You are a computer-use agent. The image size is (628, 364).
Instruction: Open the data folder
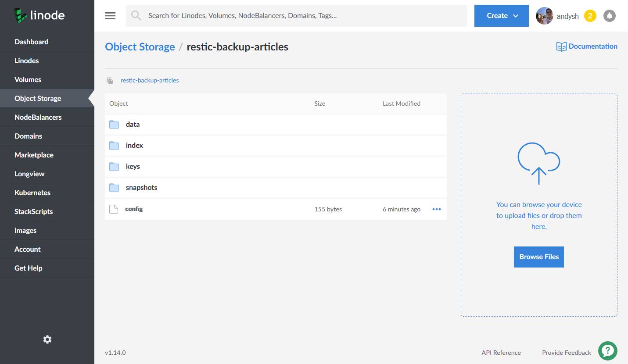[x=133, y=124]
